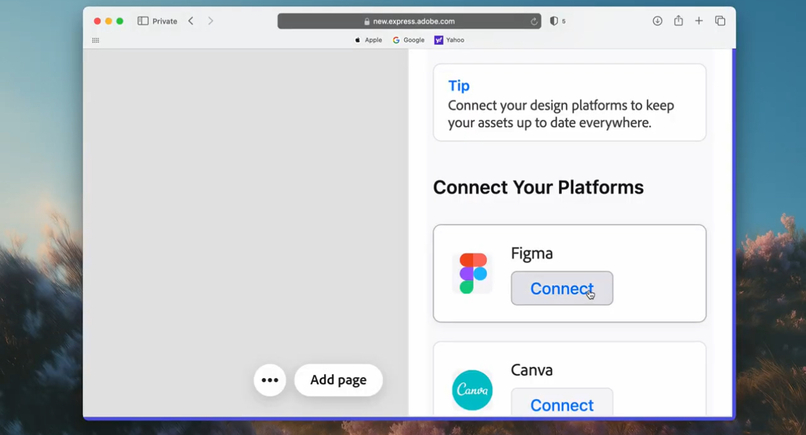Open the Apple bookmark

click(369, 40)
